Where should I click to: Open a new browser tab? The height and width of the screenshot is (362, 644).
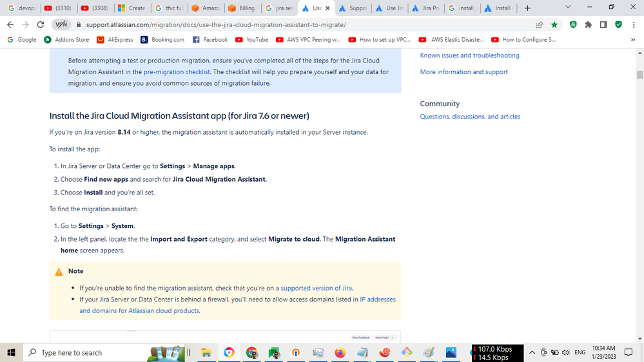[x=527, y=8]
